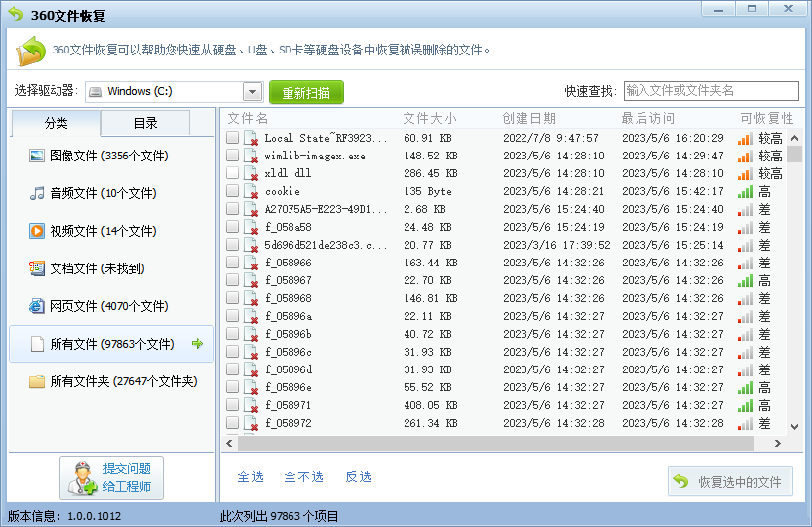Click the deleted file icon for f_058a58
This screenshot has height=527, width=812.
[x=251, y=227]
